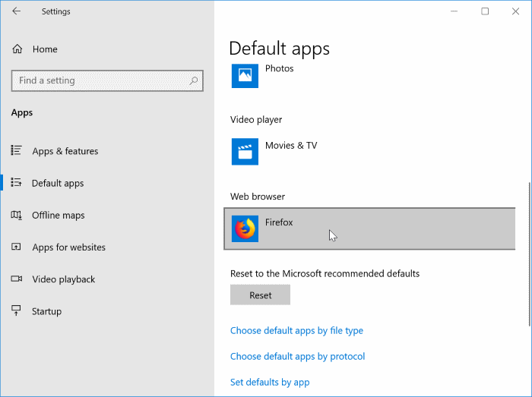Image resolution: width=532 pixels, height=397 pixels.
Task: Click the Web browser label
Action: [x=258, y=197]
